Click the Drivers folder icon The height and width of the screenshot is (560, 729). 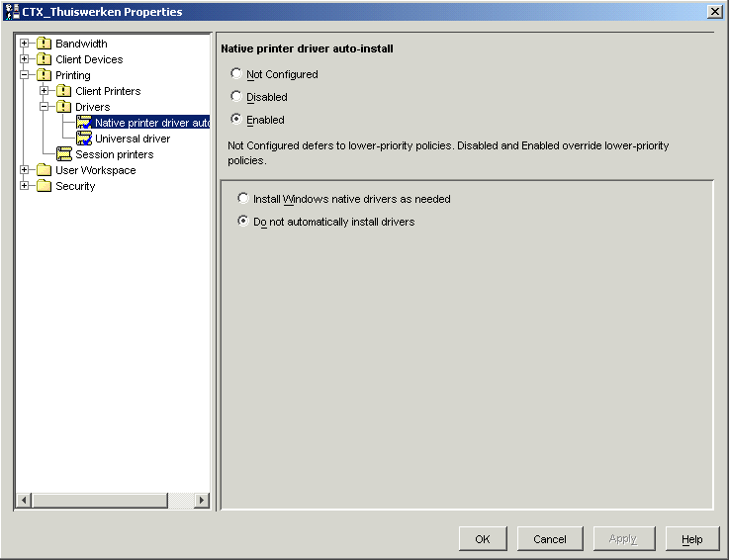(63, 107)
